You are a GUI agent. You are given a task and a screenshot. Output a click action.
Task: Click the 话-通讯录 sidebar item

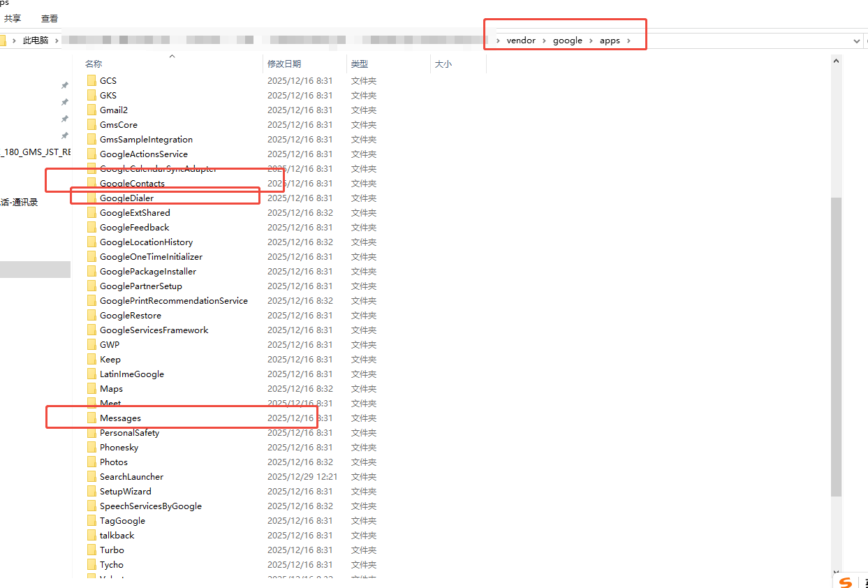tap(19, 203)
